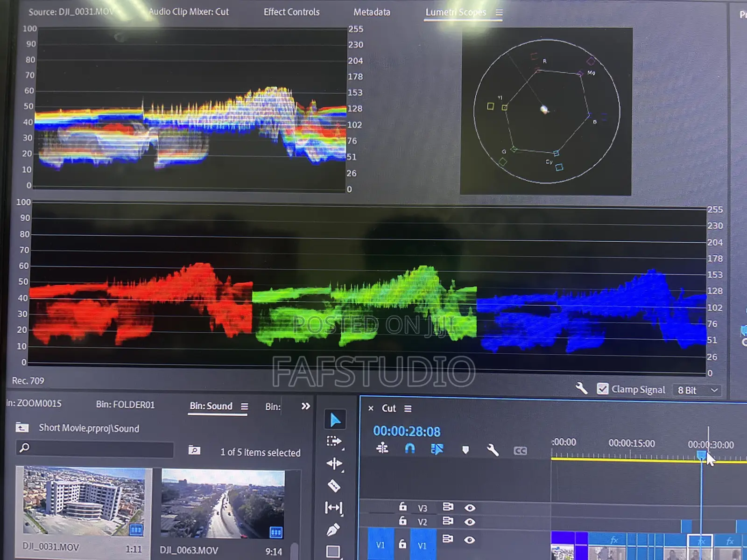Toggle V2 track output eye
The height and width of the screenshot is (560, 747).
pos(470,522)
